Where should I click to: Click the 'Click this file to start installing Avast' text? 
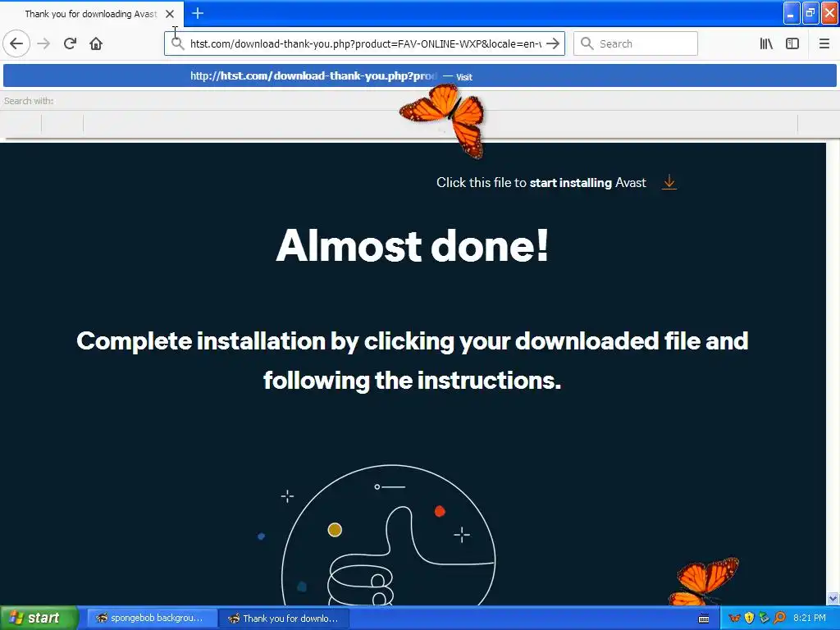click(541, 183)
